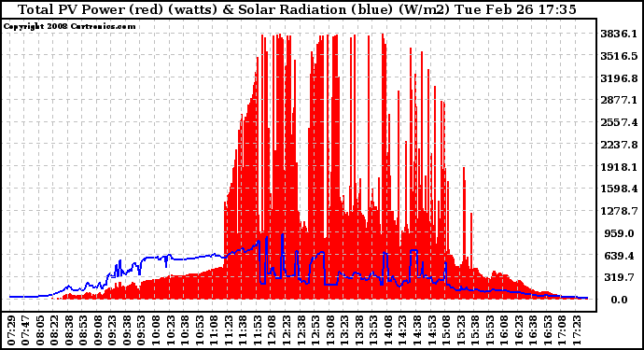The height and width of the screenshot is (350, 644).
Task: Click the 10:38 time label
Action: pyautogui.click(x=185, y=330)
